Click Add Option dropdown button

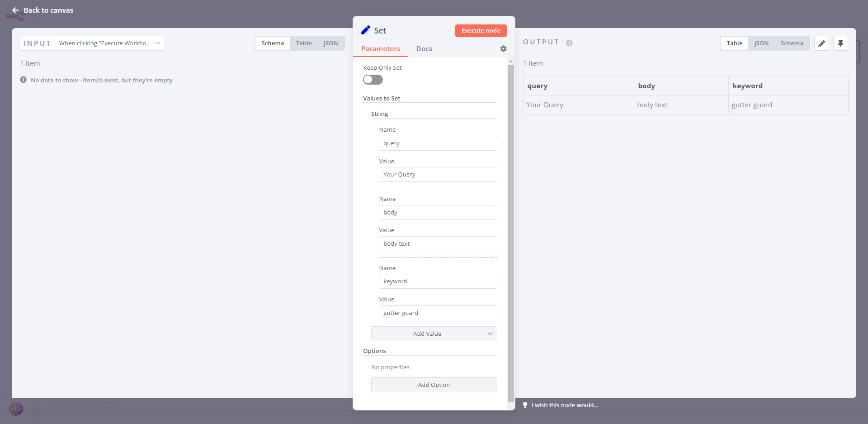point(434,385)
